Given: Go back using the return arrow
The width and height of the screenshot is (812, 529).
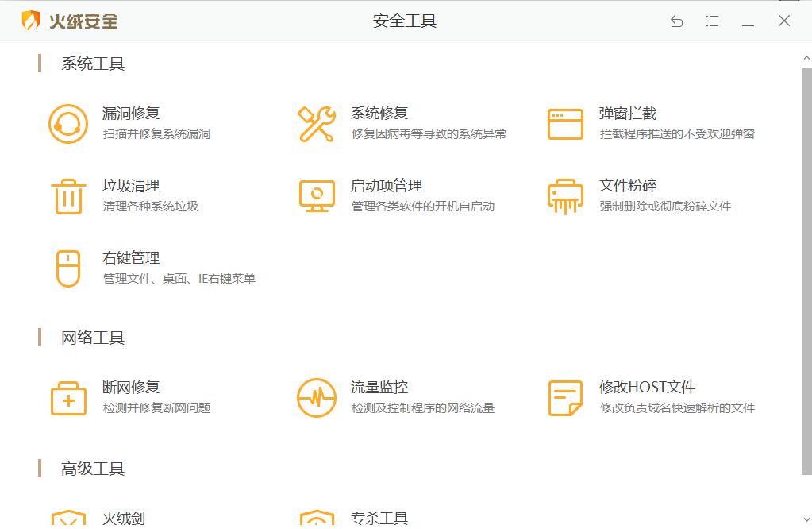Looking at the screenshot, I should click(676, 21).
